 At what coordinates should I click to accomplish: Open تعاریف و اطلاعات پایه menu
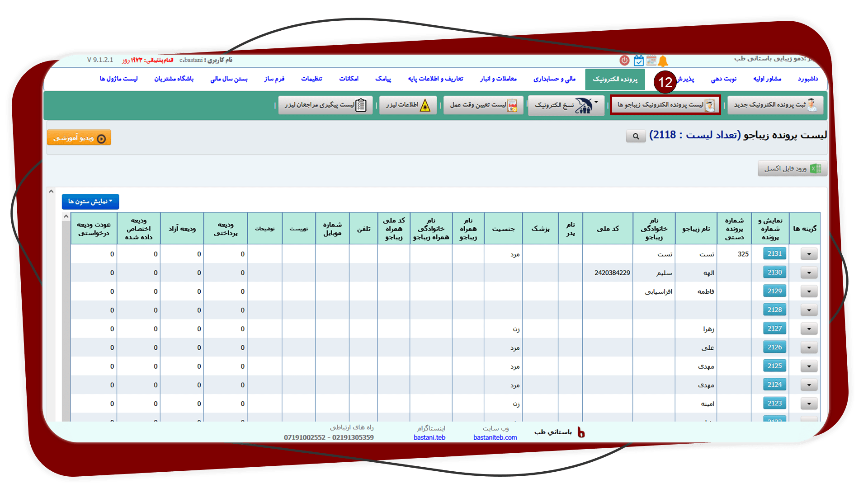(x=435, y=79)
